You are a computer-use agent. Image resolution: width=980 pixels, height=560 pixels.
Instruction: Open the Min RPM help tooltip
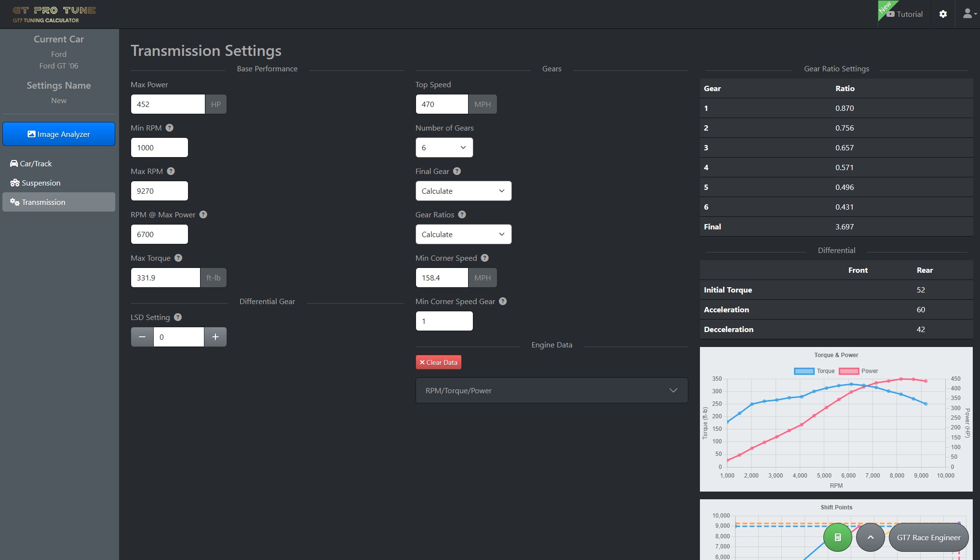pos(169,127)
